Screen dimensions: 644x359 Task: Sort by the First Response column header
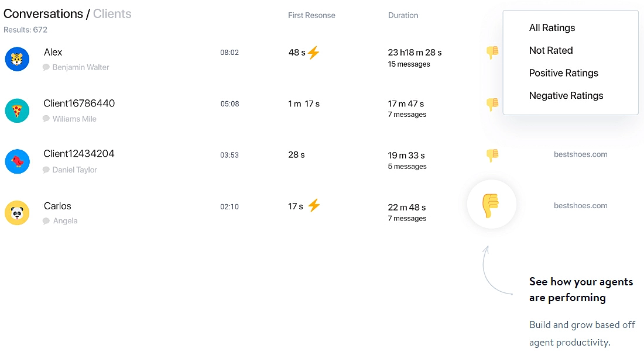pyautogui.click(x=311, y=15)
